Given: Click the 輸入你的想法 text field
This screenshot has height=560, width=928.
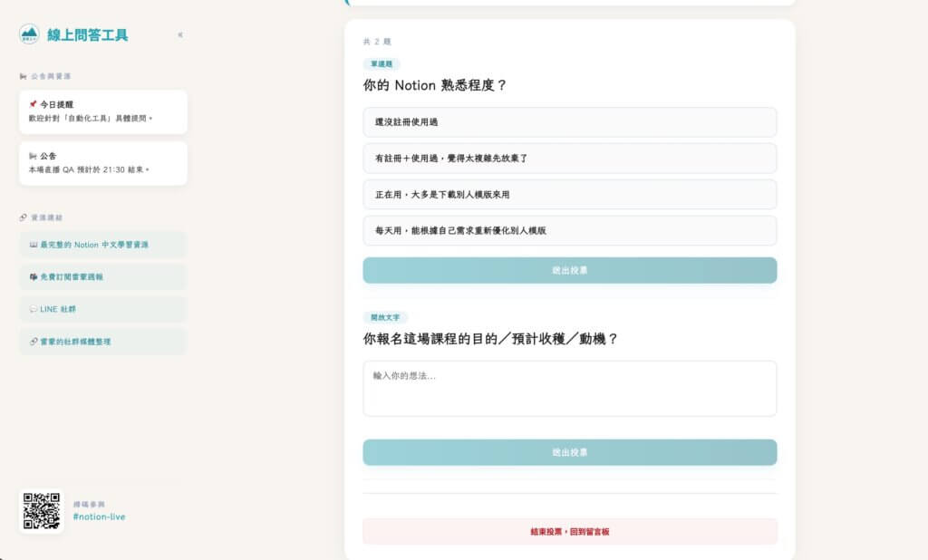Looking at the screenshot, I should [x=569, y=388].
